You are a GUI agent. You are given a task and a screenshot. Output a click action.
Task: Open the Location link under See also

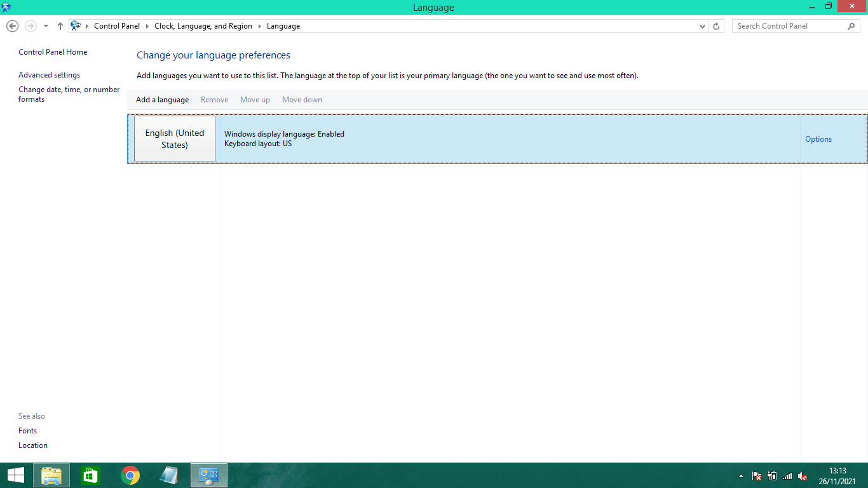coord(33,445)
